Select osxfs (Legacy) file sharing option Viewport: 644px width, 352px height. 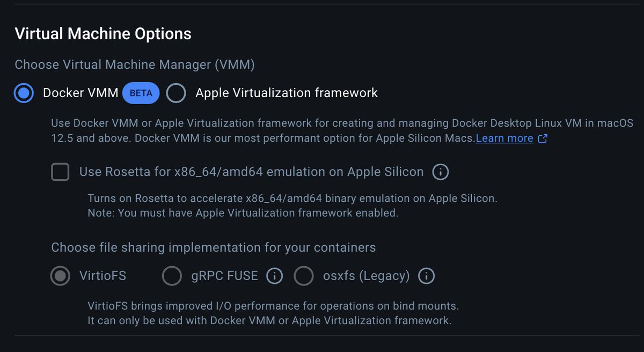click(304, 276)
